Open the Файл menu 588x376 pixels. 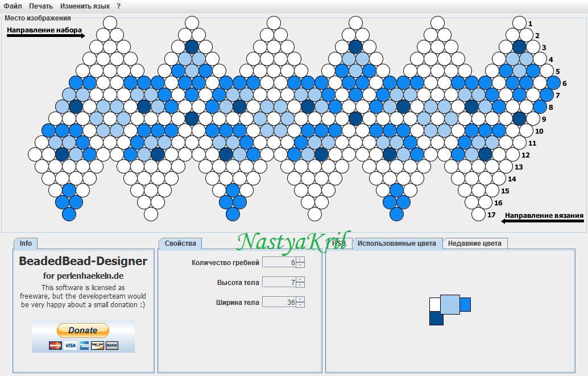coord(13,6)
